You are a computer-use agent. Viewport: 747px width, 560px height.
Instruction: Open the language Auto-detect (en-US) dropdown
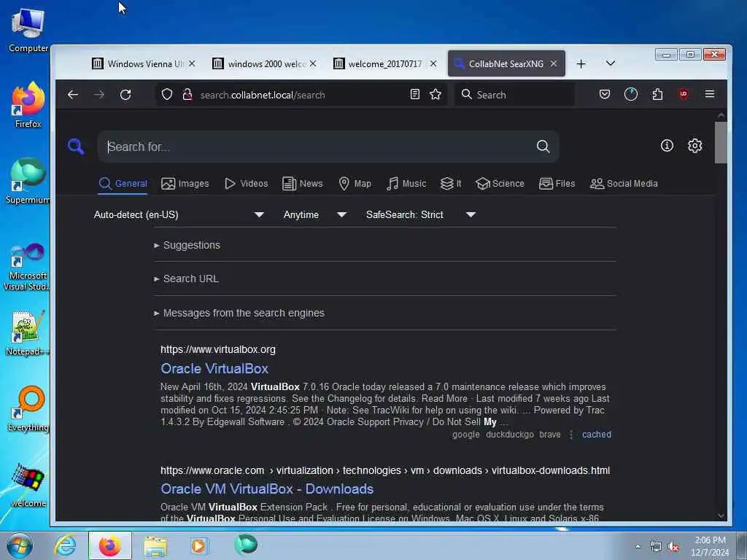(x=179, y=215)
